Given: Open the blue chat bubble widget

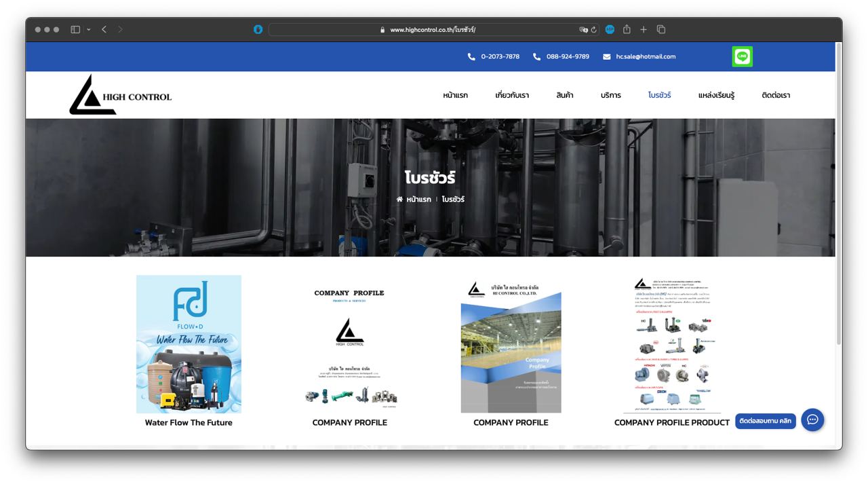Looking at the screenshot, I should pyautogui.click(x=812, y=420).
